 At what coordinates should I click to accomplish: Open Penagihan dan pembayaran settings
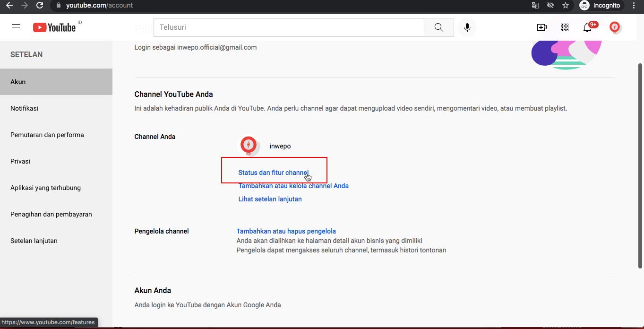coord(56,214)
